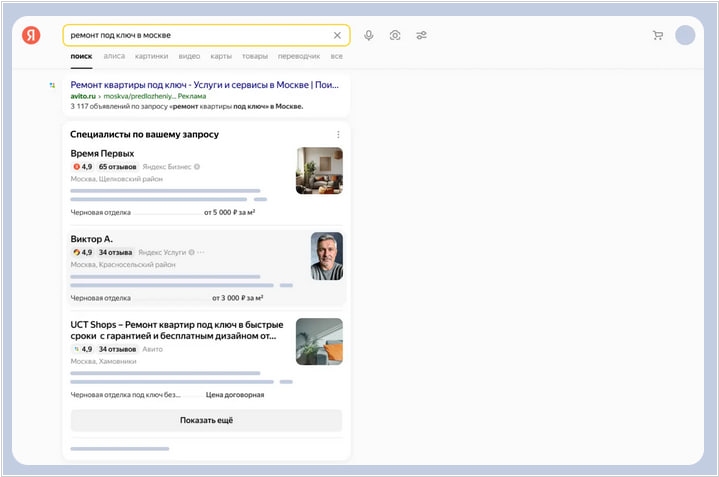Click info icon next to Яндекс Бизнес
This screenshot has width=719, height=477.
coord(197,166)
